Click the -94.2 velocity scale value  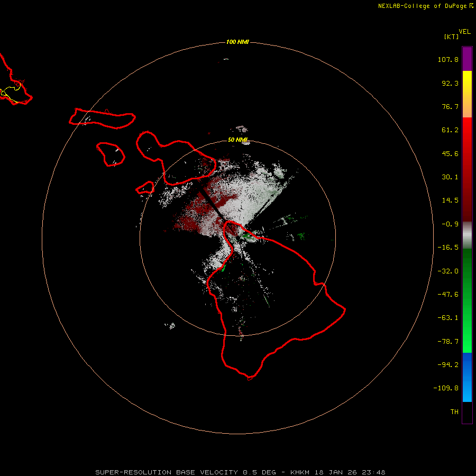(448, 365)
